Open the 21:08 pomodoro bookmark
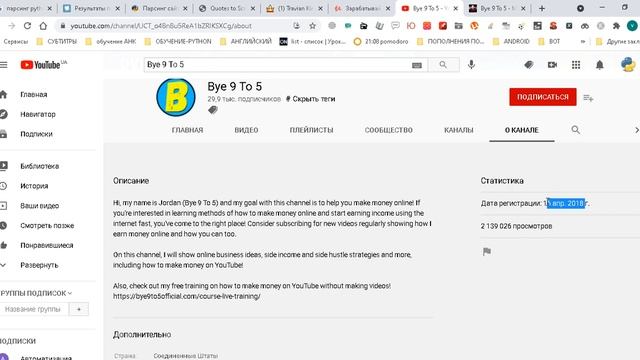 (381, 41)
